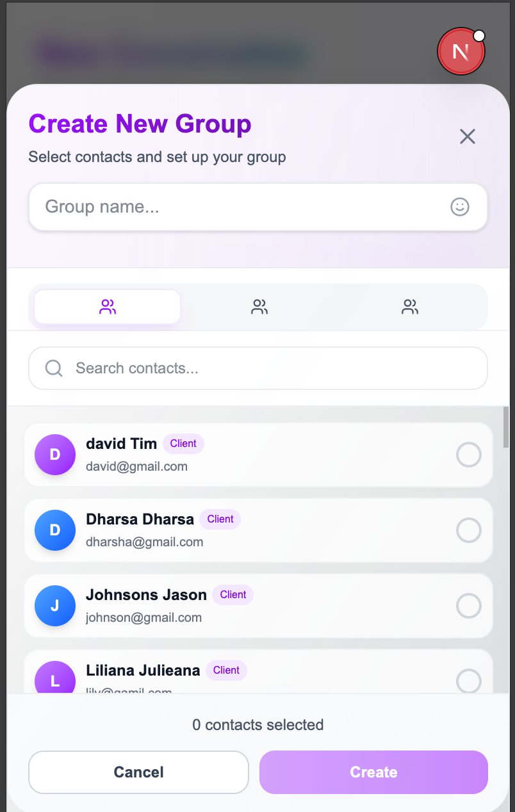This screenshot has height=812, width=515.
Task: Click david Tim's purple D avatar
Action: point(55,455)
